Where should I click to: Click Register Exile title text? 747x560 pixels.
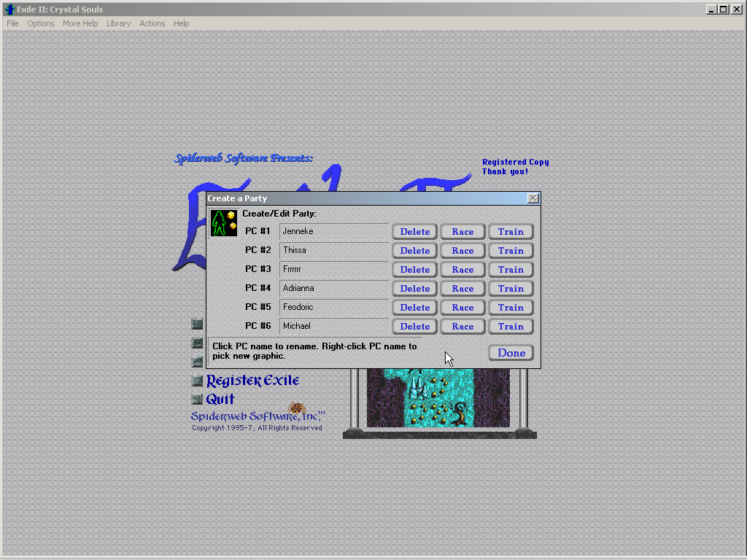pyautogui.click(x=252, y=381)
